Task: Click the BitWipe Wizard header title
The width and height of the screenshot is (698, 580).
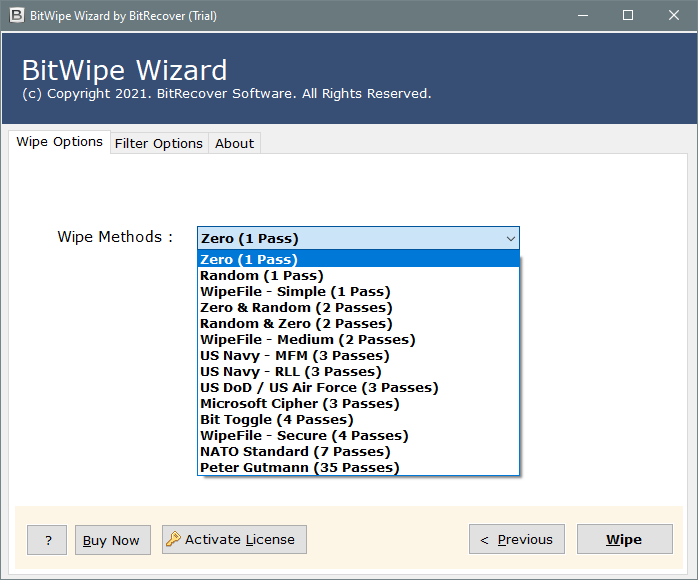Action: [125, 70]
